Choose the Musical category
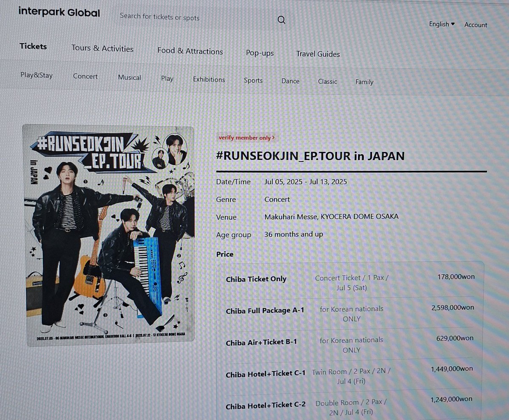Image resolution: width=509 pixels, height=420 pixels. (129, 78)
